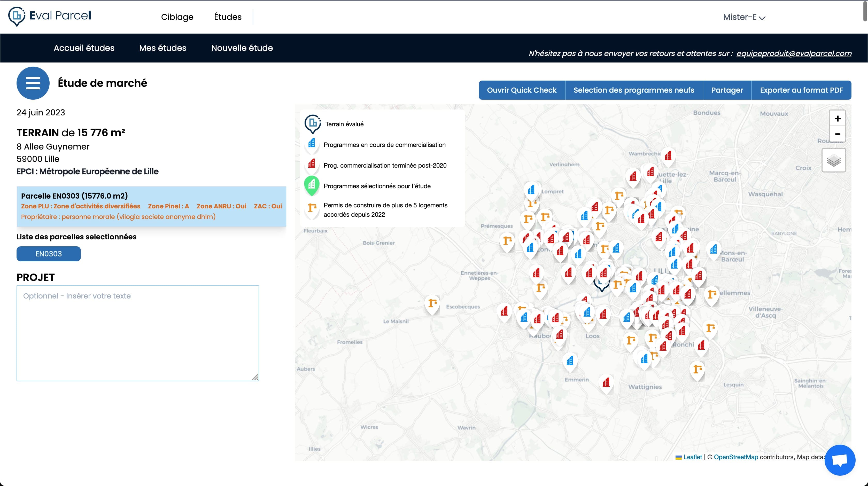868x486 pixels.
Task: Click the Parcelle EN0303 info card
Action: 151,206
